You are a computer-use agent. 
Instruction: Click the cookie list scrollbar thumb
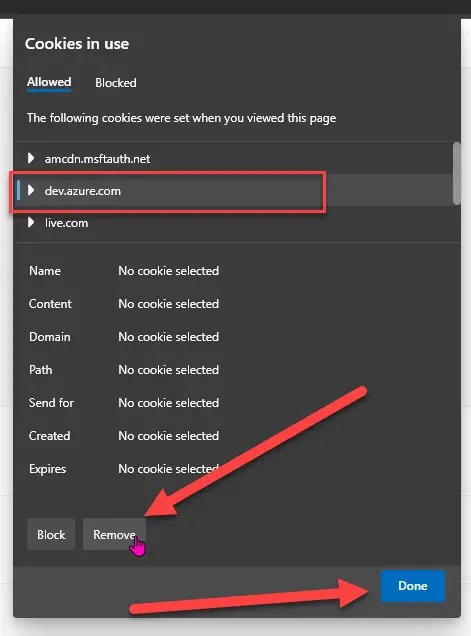click(457, 173)
